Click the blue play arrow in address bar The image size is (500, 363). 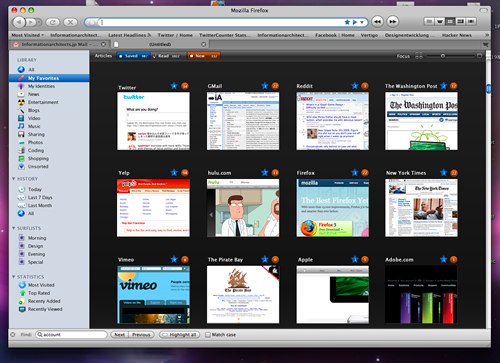[355, 22]
